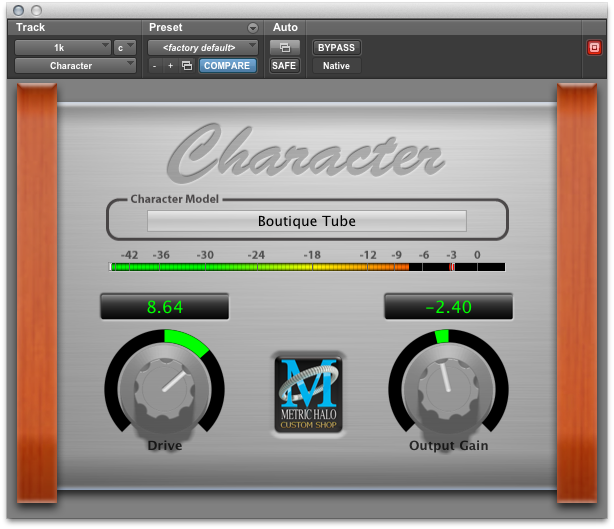The width and height of the screenshot is (614, 529).
Task: Open the factory default preset dropdown
Action: pos(203,48)
